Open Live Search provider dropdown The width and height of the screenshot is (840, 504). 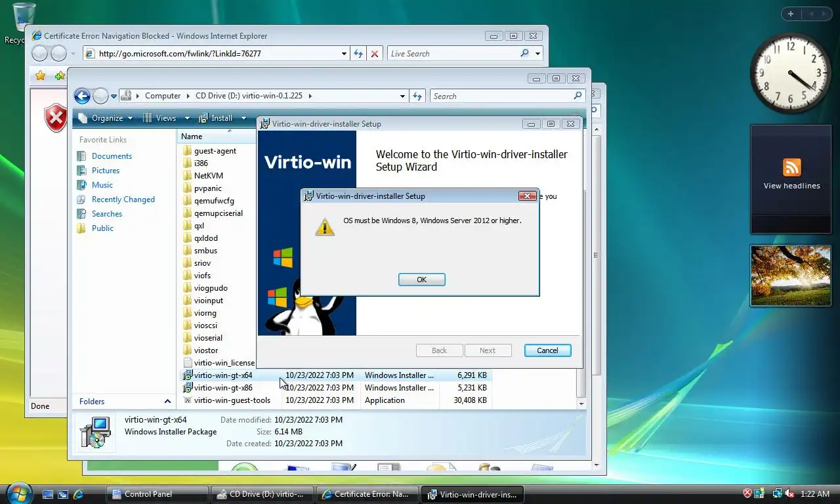(x=538, y=54)
